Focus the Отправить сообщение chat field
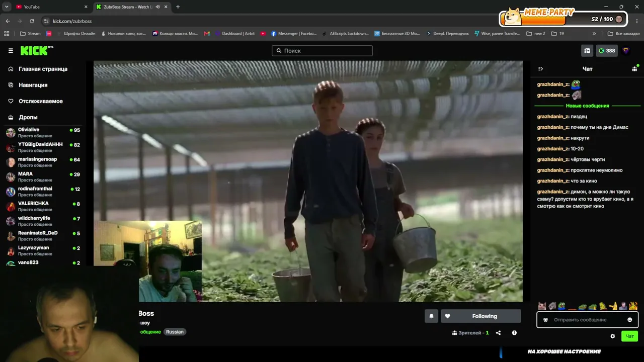 [587, 320]
